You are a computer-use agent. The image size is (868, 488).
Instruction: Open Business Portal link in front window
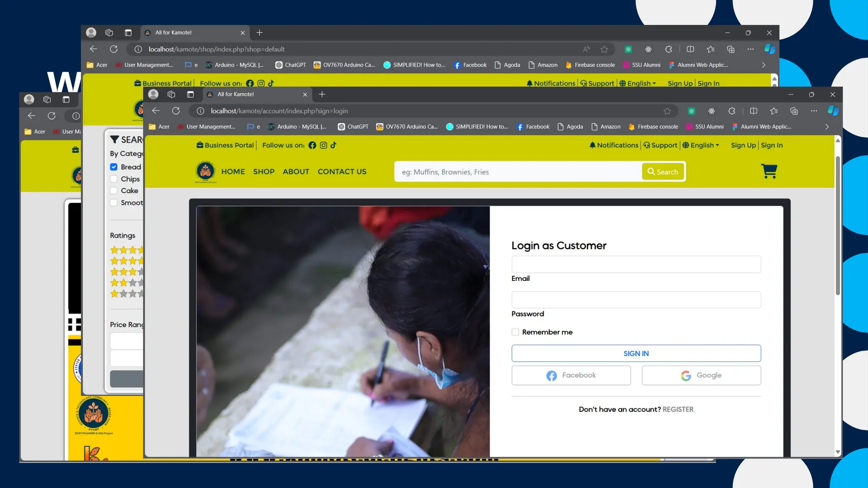[x=225, y=145]
